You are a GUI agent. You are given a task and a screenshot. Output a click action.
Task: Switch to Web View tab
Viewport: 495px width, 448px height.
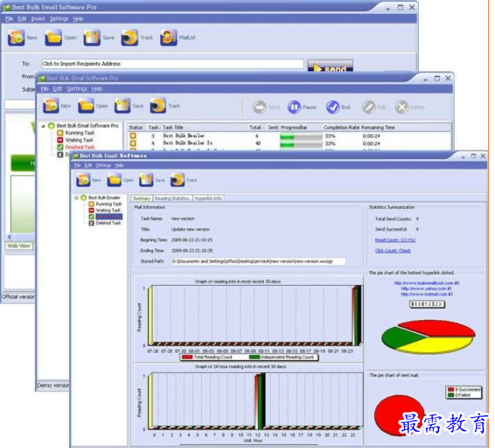pyautogui.click(x=19, y=246)
